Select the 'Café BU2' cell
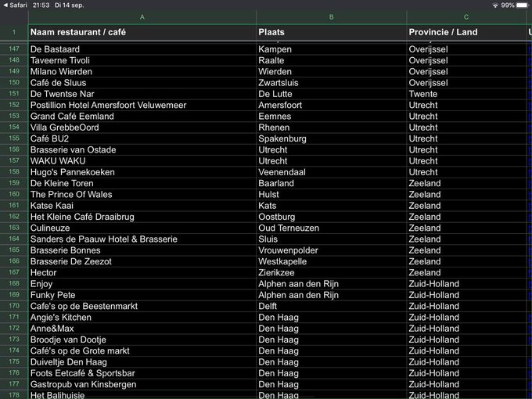 click(142, 138)
